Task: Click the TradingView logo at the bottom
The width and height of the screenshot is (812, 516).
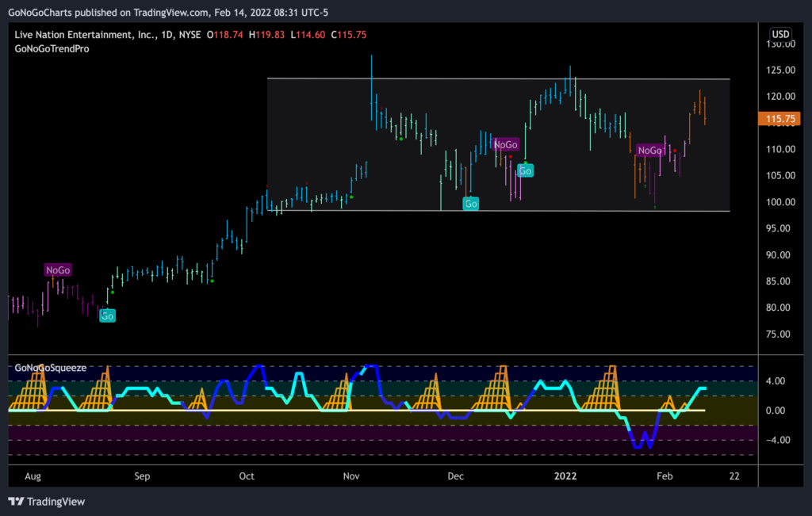Action: tap(47, 502)
